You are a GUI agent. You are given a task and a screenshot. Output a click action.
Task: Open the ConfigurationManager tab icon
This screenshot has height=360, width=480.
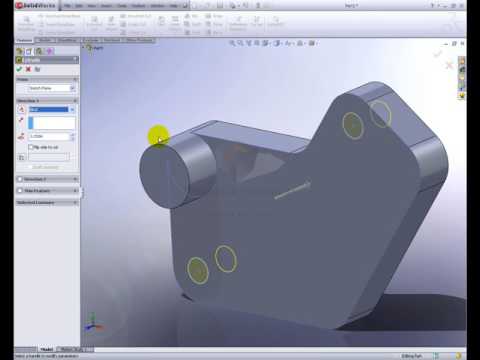[x=39, y=51]
